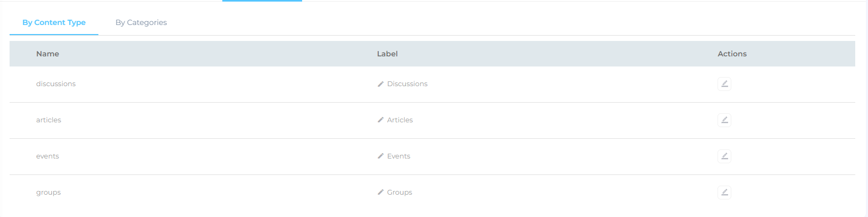Click the Groups label text
The height and width of the screenshot is (217, 868).
coord(399,193)
